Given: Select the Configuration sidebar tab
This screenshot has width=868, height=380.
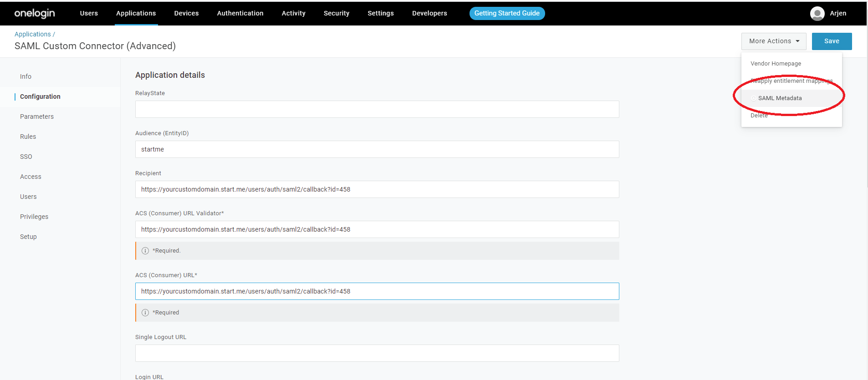Looking at the screenshot, I should click(40, 96).
